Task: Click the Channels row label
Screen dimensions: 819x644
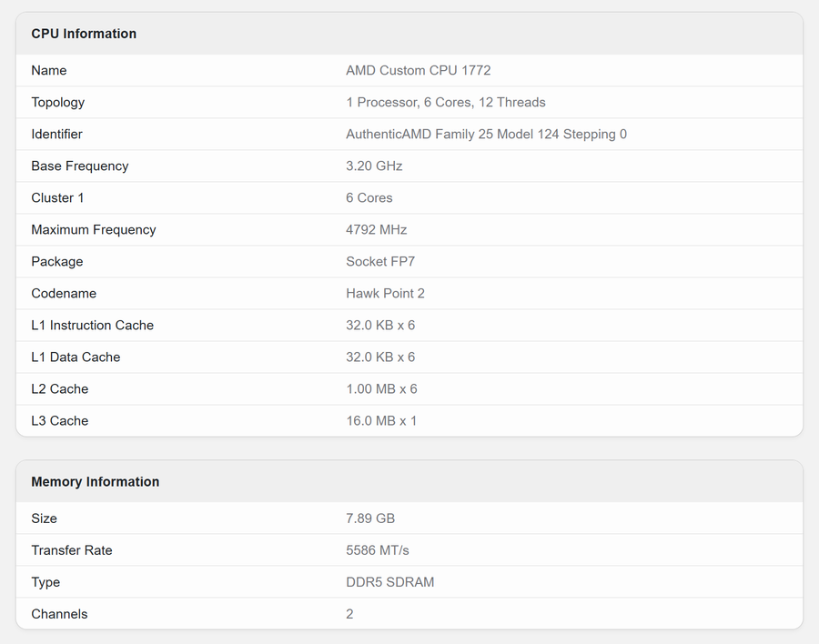Action: coord(59,614)
